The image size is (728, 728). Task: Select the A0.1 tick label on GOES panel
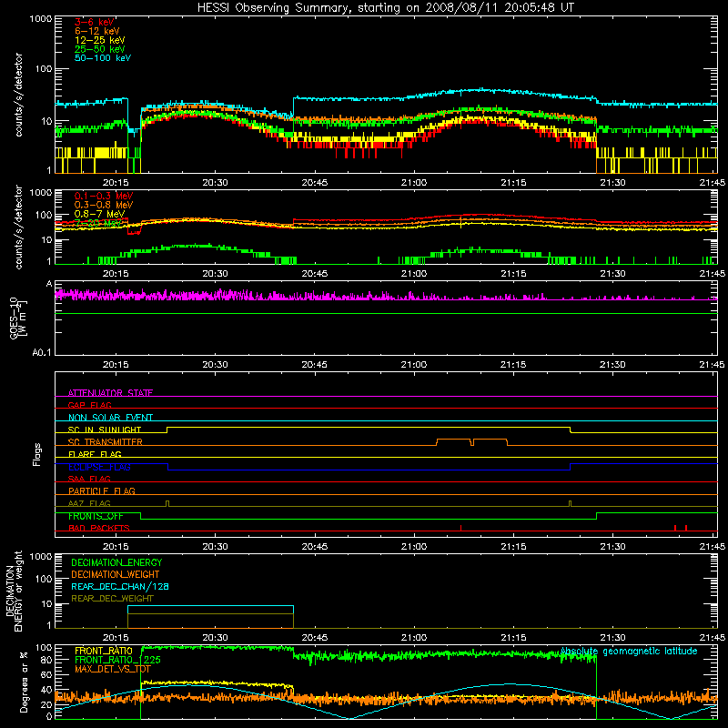click(x=42, y=352)
